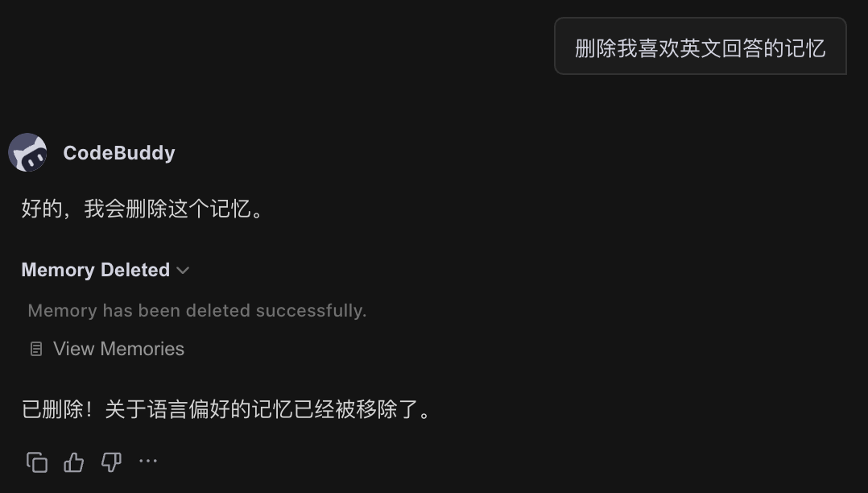Image resolution: width=868 pixels, height=493 pixels.
Task: Toggle the Memory Deleted section header
Action: (105, 271)
